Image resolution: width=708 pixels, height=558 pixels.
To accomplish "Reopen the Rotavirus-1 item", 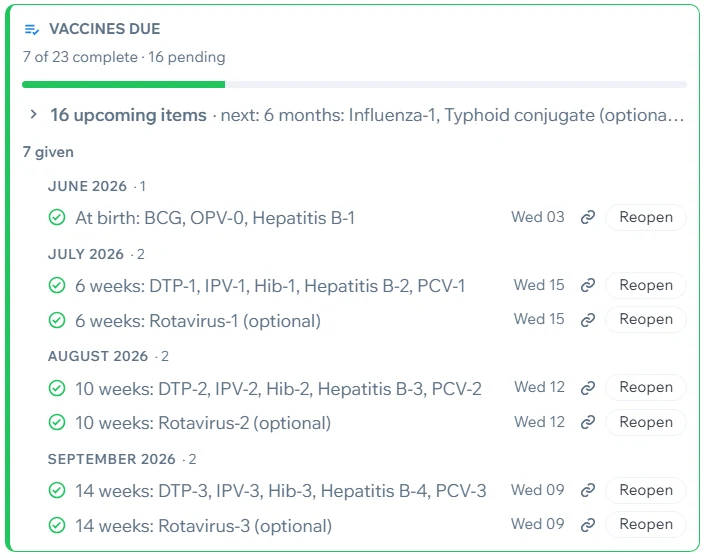I will point(646,319).
